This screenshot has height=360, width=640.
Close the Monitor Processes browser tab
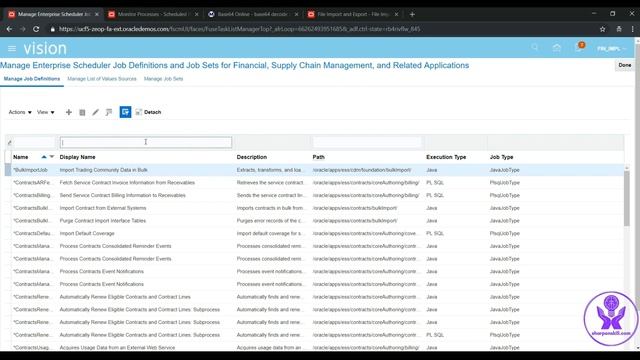(x=196, y=14)
